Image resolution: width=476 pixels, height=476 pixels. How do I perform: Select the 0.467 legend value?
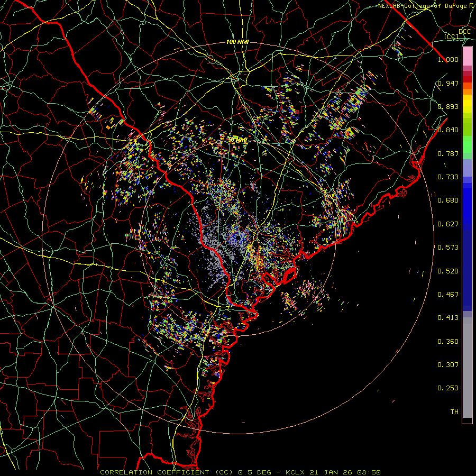(x=448, y=295)
